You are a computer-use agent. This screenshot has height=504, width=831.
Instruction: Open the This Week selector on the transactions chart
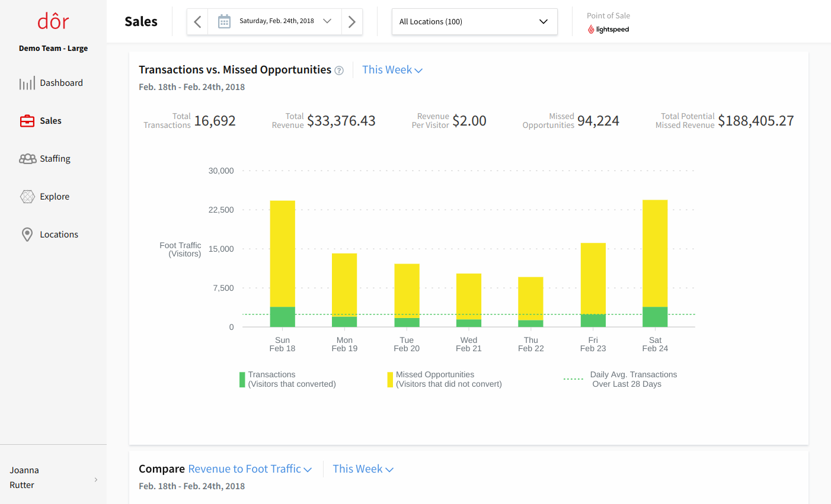[x=392, y=70]
